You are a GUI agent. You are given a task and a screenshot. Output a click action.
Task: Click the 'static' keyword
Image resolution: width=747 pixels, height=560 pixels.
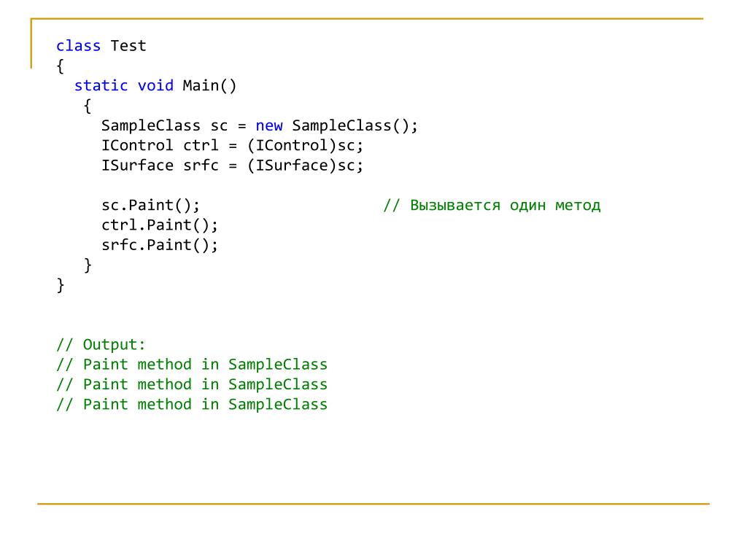tap(101, 86)
